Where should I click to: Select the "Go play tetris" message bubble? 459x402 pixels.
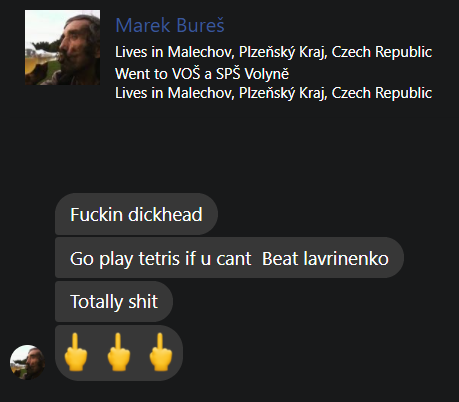(229, 258)
